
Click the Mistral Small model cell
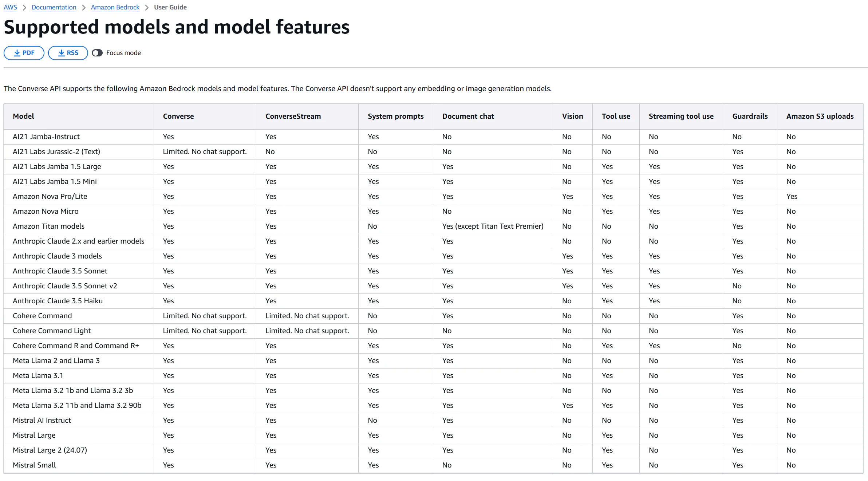point(34,465)
